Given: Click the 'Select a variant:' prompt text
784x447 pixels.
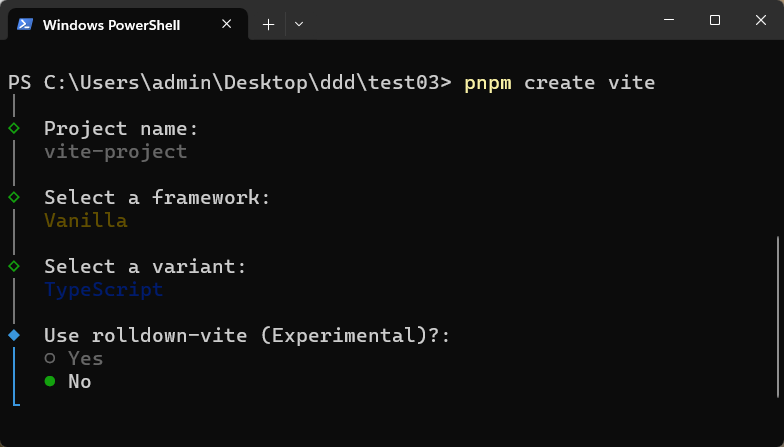Looking at the screenshot, I should [145, 266].
